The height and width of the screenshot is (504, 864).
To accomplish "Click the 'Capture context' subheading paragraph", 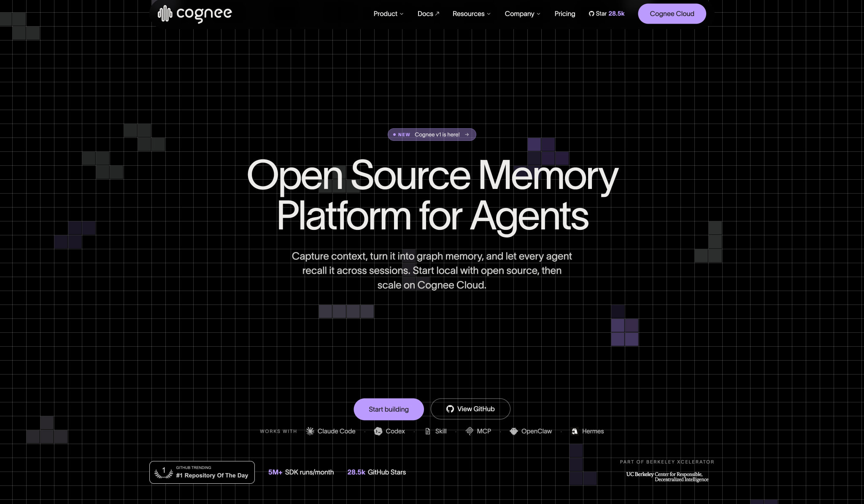I will (432, 270).
